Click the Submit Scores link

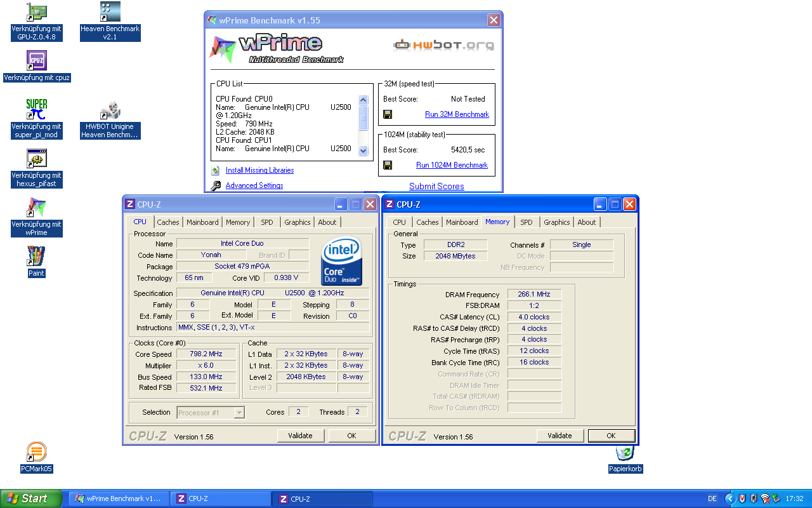(436, 186)
